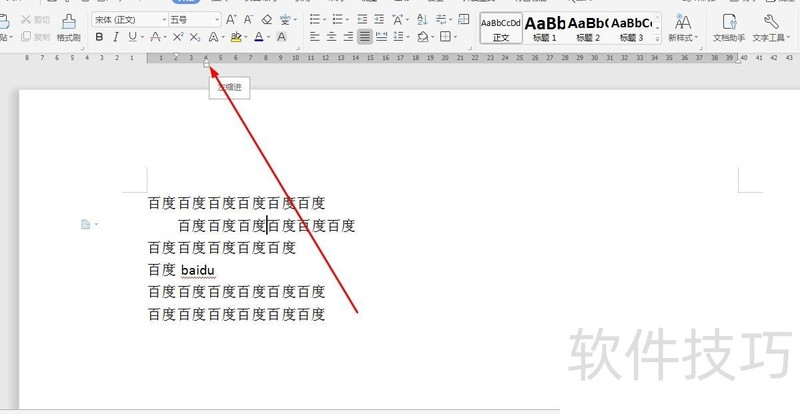Set distributed alignment

pyautogui.click(x=381, y=37)
